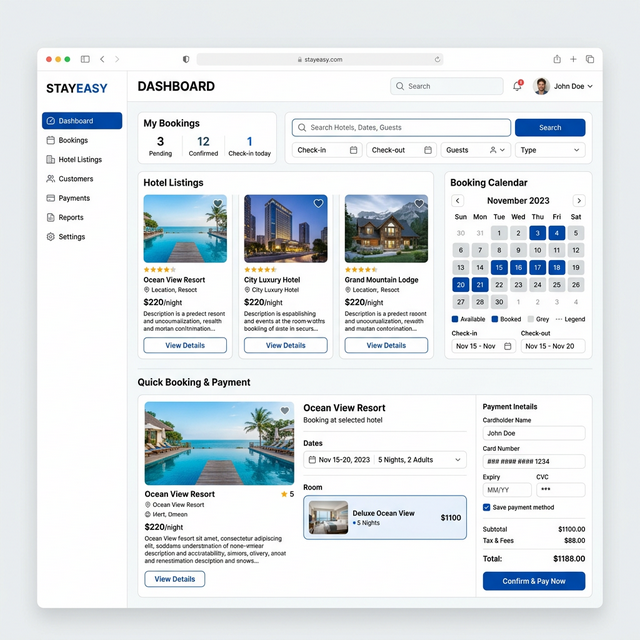640x640 pixels.
Task: Favorite Grand Mountain Lodge heart
Action: pyautogui.click(x=419, y=203)
